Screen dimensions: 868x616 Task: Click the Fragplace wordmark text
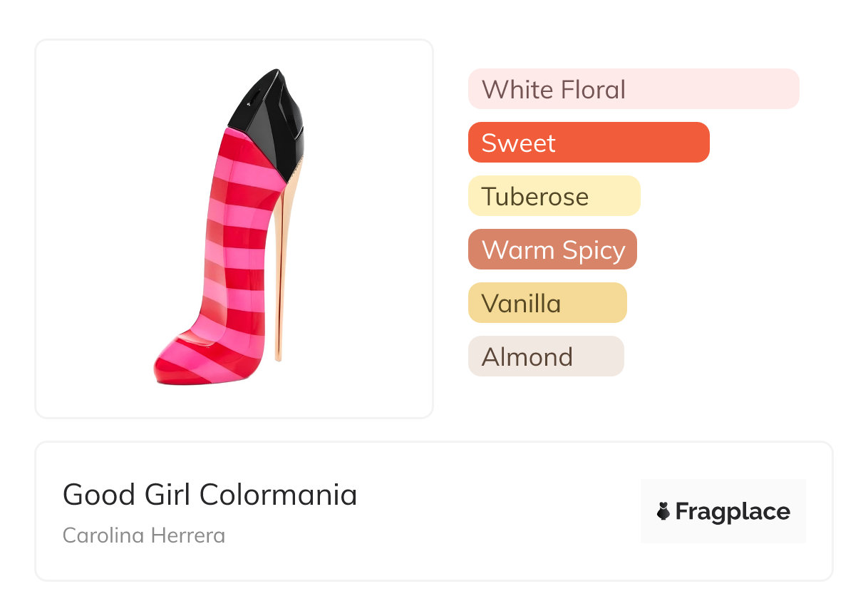click(733, 511)
